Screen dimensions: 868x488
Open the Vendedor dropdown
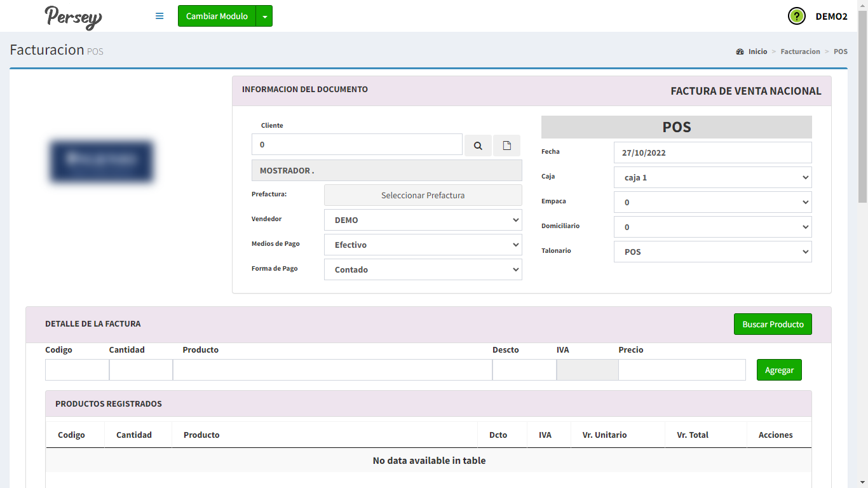(x=423, y=220)
